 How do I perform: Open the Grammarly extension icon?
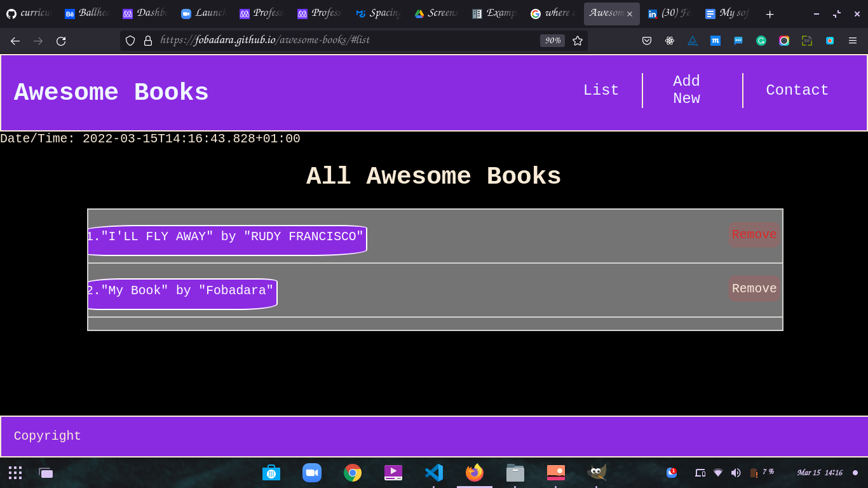(761, 41)
